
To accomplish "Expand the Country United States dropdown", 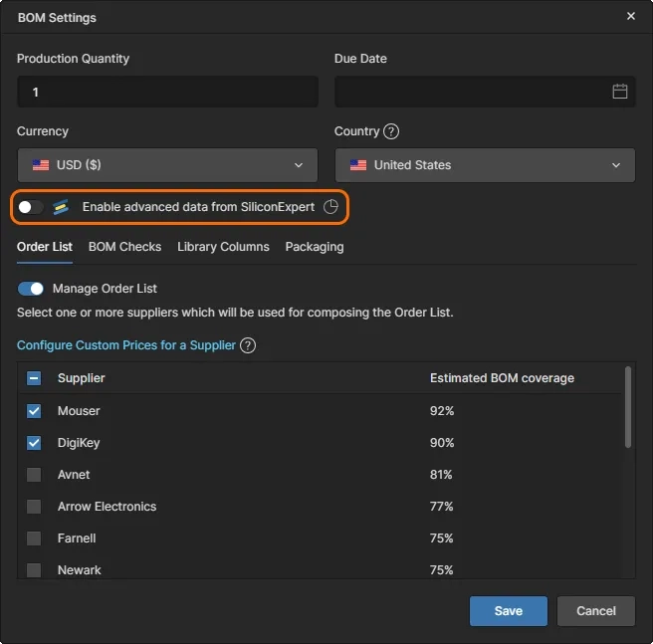I will 485,165.
